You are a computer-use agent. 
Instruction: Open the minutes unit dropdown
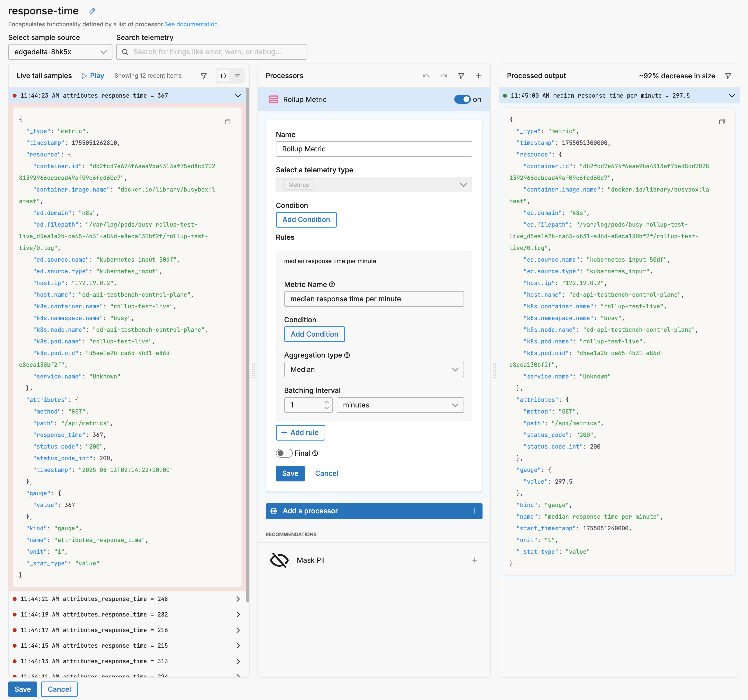400,405
